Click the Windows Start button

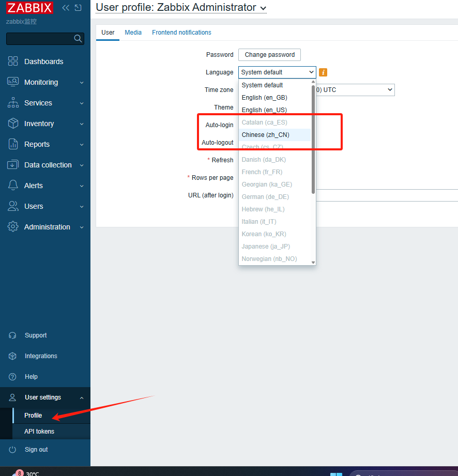pyautogui.click(x=336, y=474)
